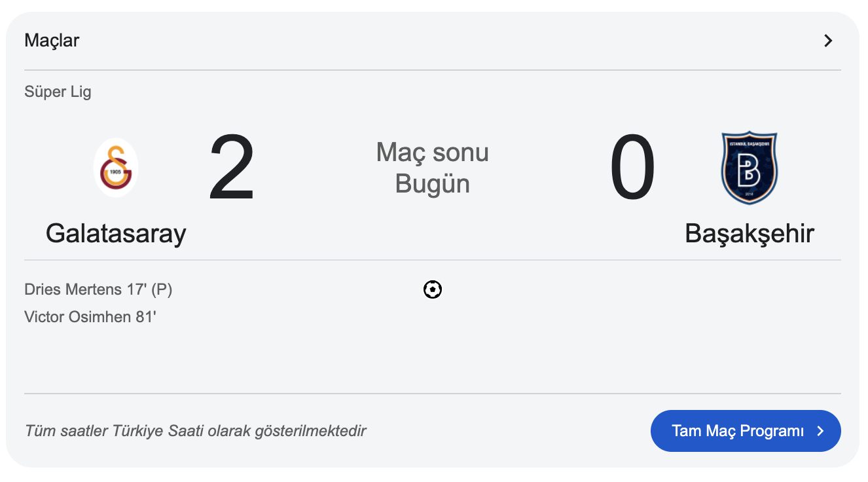The width and height of the screenshot is (868, 482).
Task: Click the Başakşehir club badge
Action: click(x=749, y=168)
